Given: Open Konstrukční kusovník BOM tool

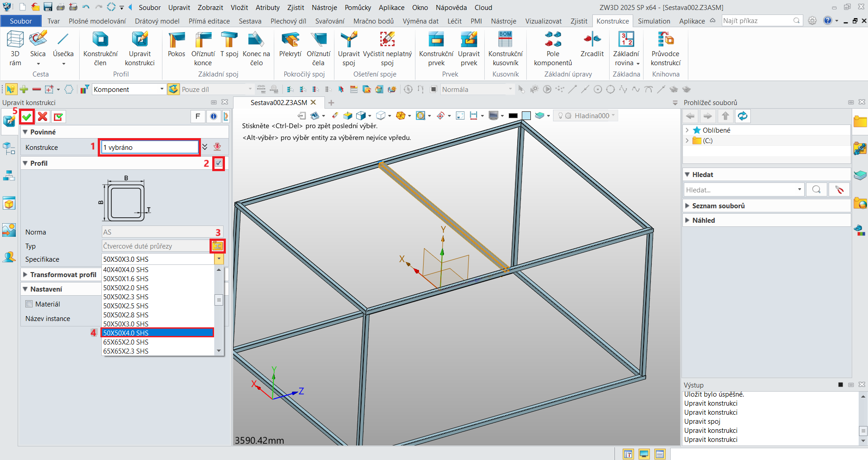Looking at the screenshot, I should (x=506, y=48).
